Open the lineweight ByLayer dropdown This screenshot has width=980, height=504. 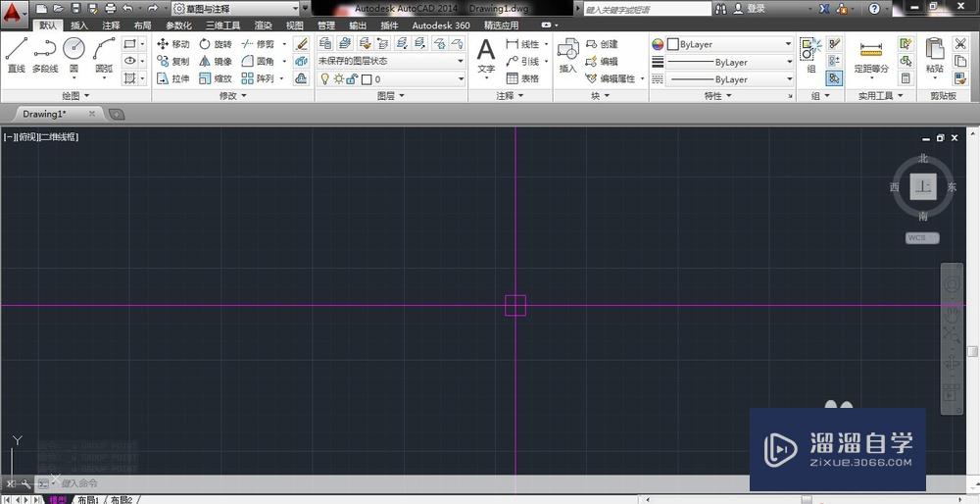coord(730,62)
